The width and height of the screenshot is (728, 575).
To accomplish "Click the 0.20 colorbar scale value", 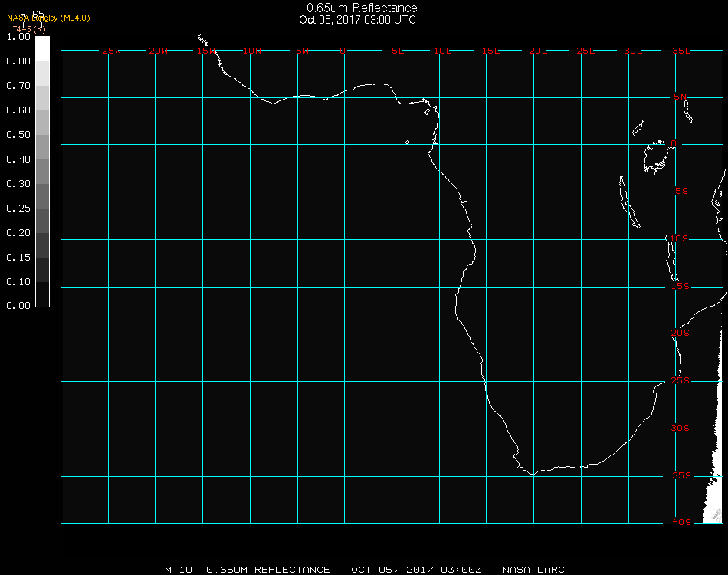I will [18, 233].
